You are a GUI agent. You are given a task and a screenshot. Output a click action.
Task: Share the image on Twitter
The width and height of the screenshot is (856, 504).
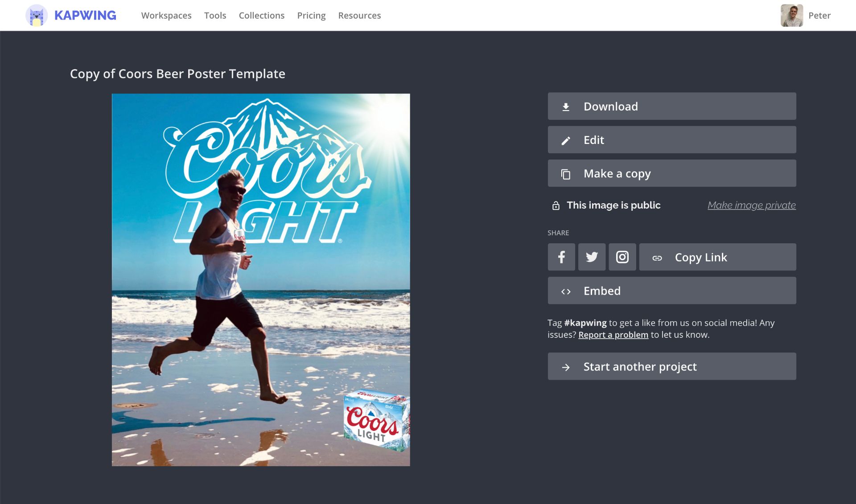[592, 257]
